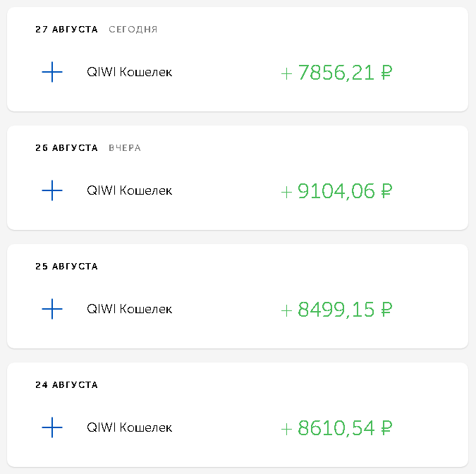476x474 pixels.
Task: Click the 25 АВГУСТА date header
Action: [66, 267]
